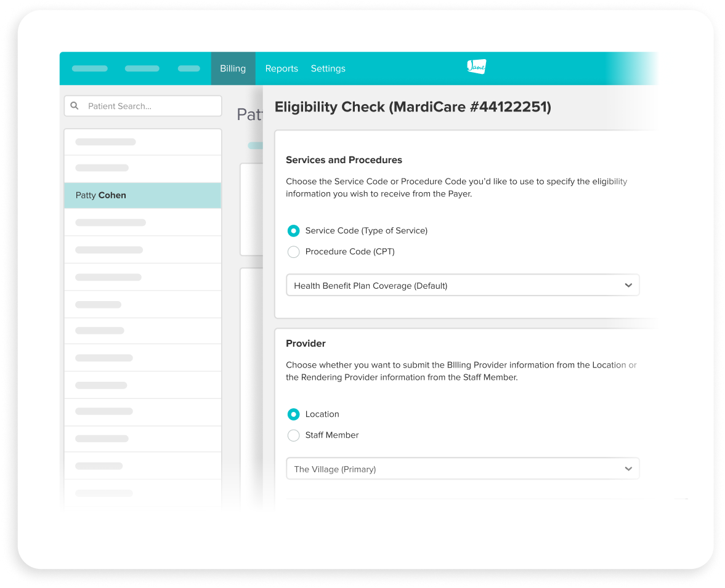Image resolution: width=725 pixels, height=588 pixels.
Task: Select the Location radio button
Action: pyautogui.click(x=294, y=414)
